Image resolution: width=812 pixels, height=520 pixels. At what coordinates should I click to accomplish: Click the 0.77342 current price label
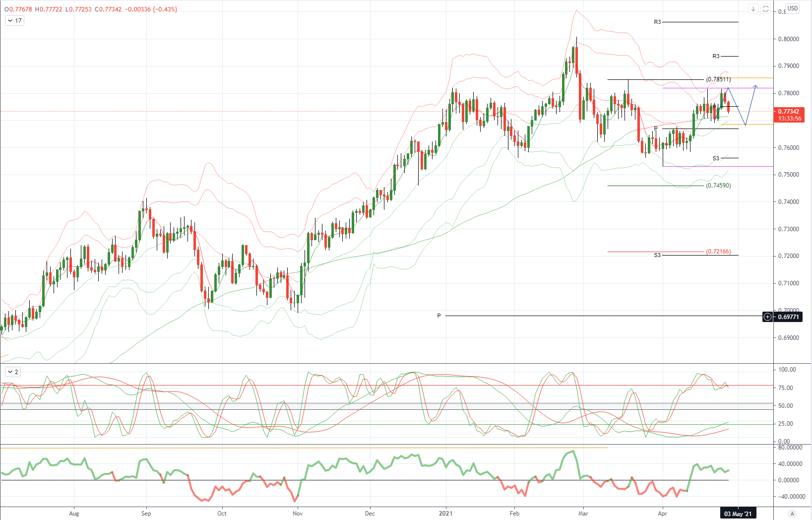click(789, 112)
